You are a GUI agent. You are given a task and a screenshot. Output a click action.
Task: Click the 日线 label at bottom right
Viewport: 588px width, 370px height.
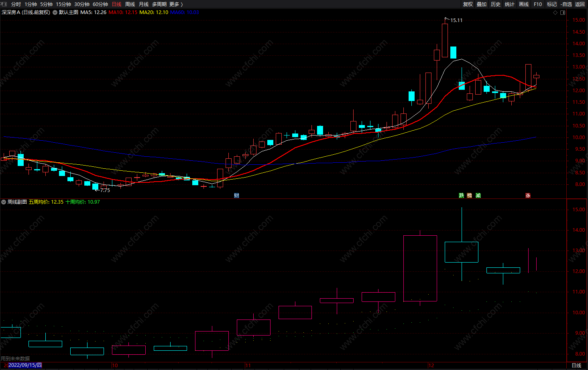576,366
